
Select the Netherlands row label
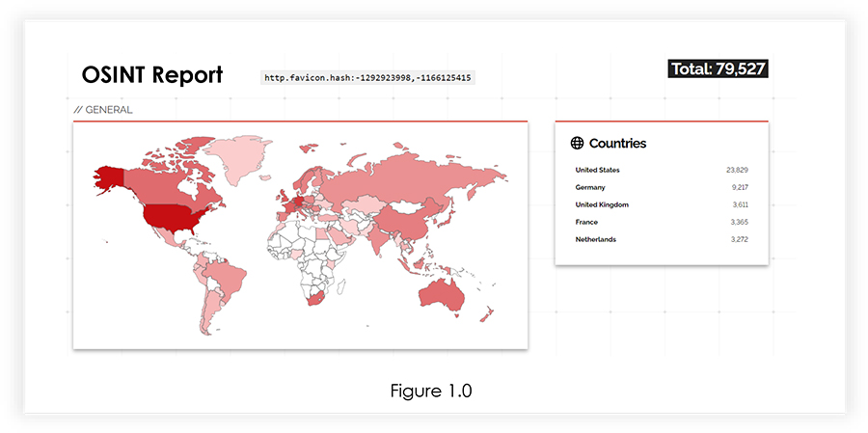(596, 240)
